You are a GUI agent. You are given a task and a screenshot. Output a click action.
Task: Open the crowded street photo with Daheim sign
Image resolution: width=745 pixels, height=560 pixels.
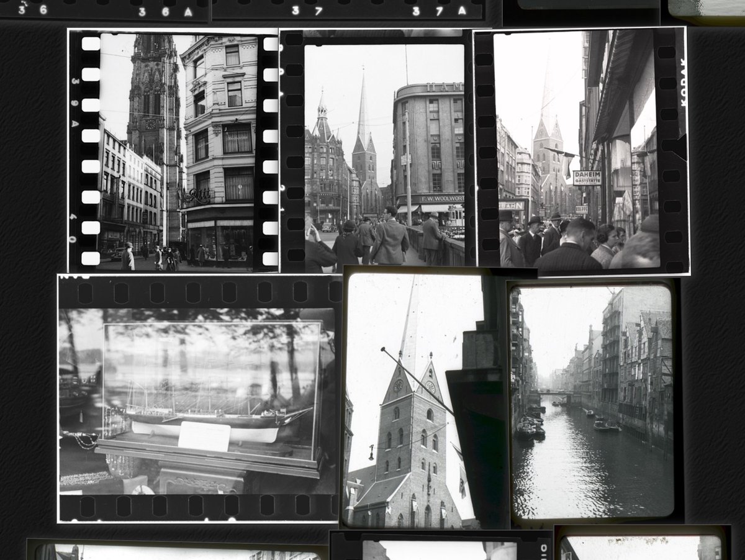(x=581, y=151)
